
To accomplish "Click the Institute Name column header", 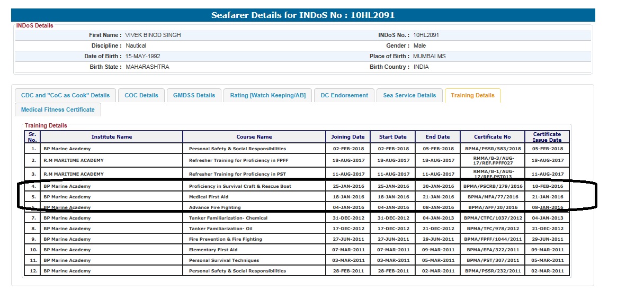I will (111, 137).
